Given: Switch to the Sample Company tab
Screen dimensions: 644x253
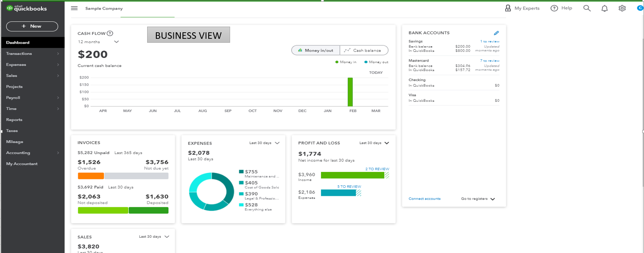Looking at the screenshot, I should tap(104, 8).
